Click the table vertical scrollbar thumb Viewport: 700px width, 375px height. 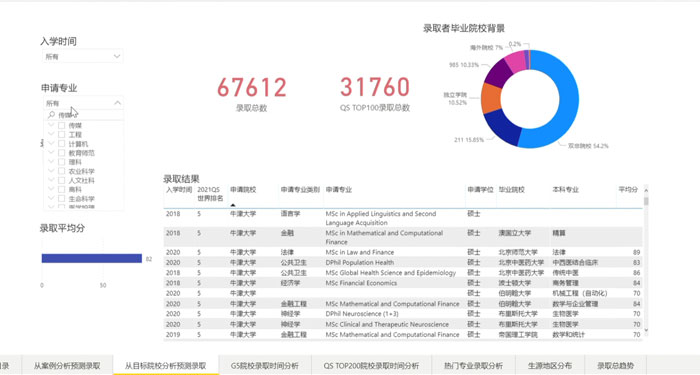click(646, 200)
